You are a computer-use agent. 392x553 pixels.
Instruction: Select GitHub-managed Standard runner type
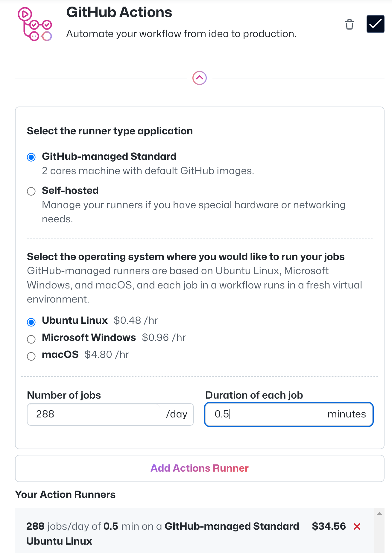[31, 157]
